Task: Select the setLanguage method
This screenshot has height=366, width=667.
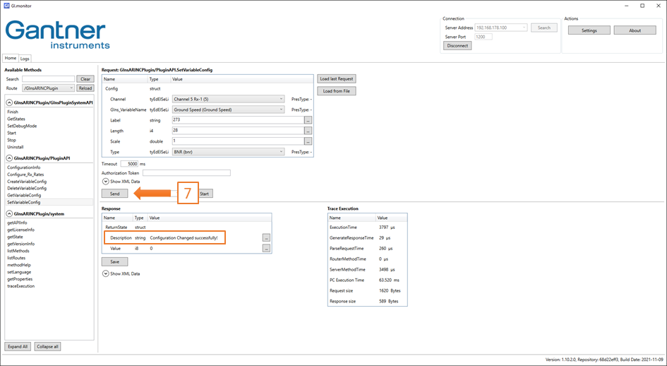Action: tap(19, 272)
